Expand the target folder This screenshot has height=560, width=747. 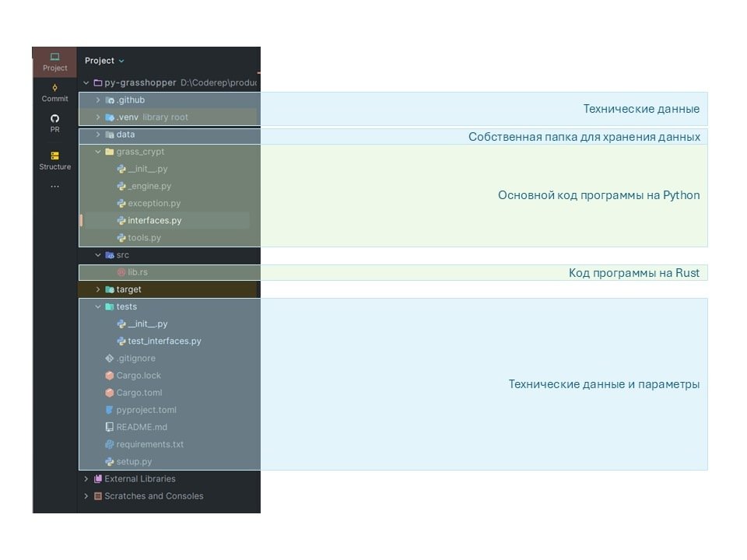point(98,289)
